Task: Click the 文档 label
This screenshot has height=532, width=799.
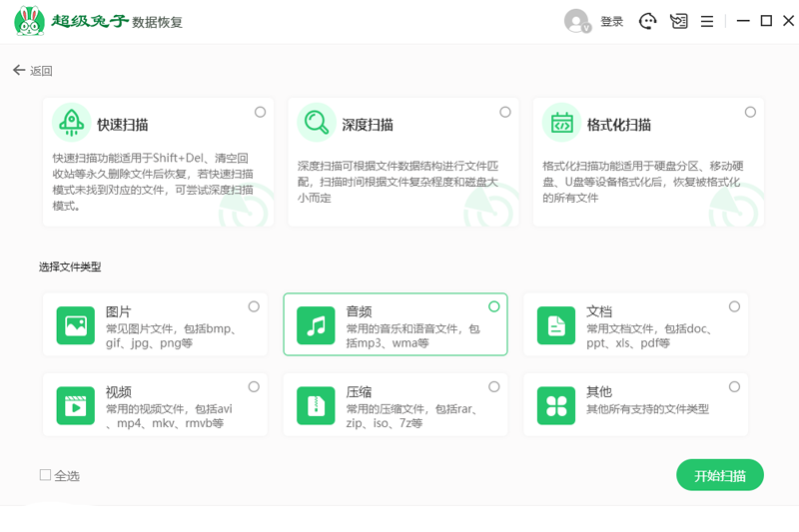Action: pyautogui.click(x=599, y=311)
